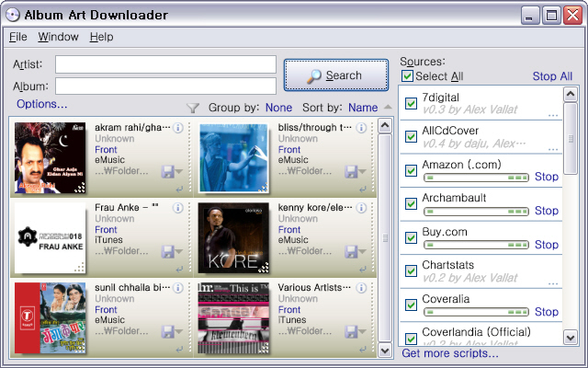Image resolution: width=588 pixels, height=368 pixels.
Task: Open save dropdown arrow for akram rahi
Action: pos(179,172)
